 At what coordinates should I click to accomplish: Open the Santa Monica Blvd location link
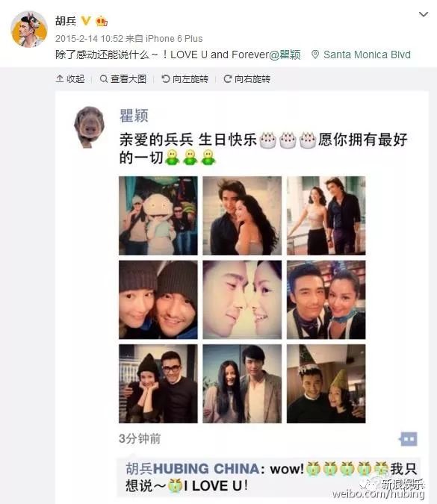pyautogui.click(x=367, y=55)
